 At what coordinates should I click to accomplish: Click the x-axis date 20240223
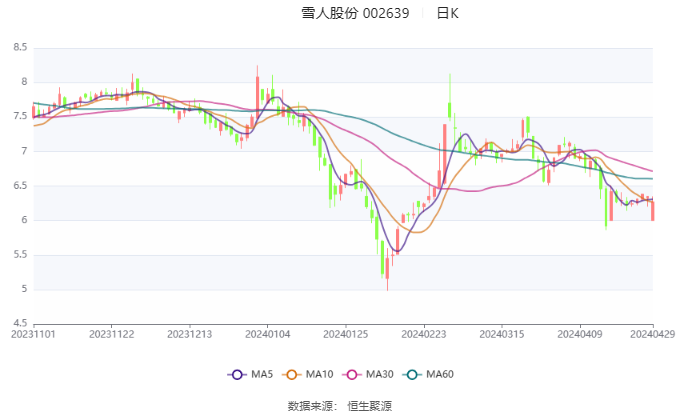pyautogui.click(x=424, y=334)
